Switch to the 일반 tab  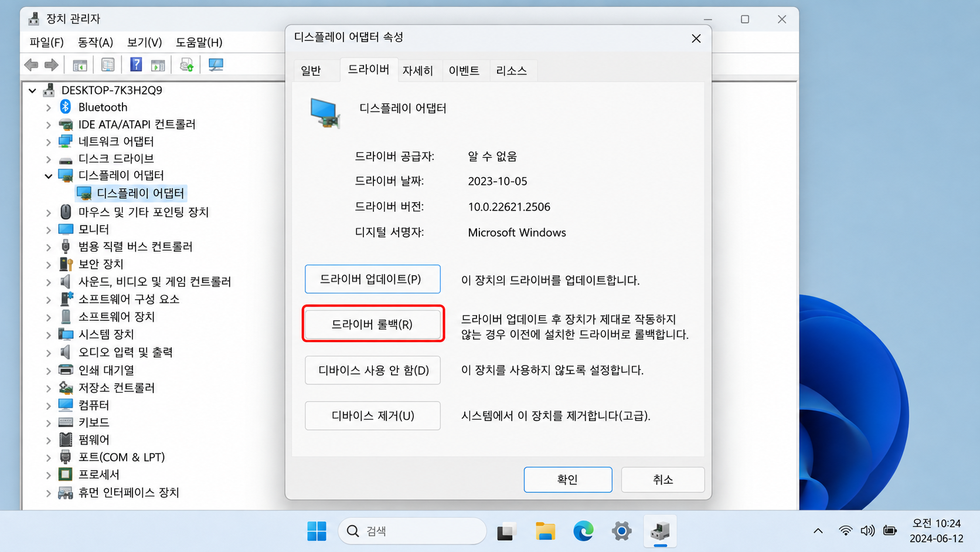[x=311, y=70]
